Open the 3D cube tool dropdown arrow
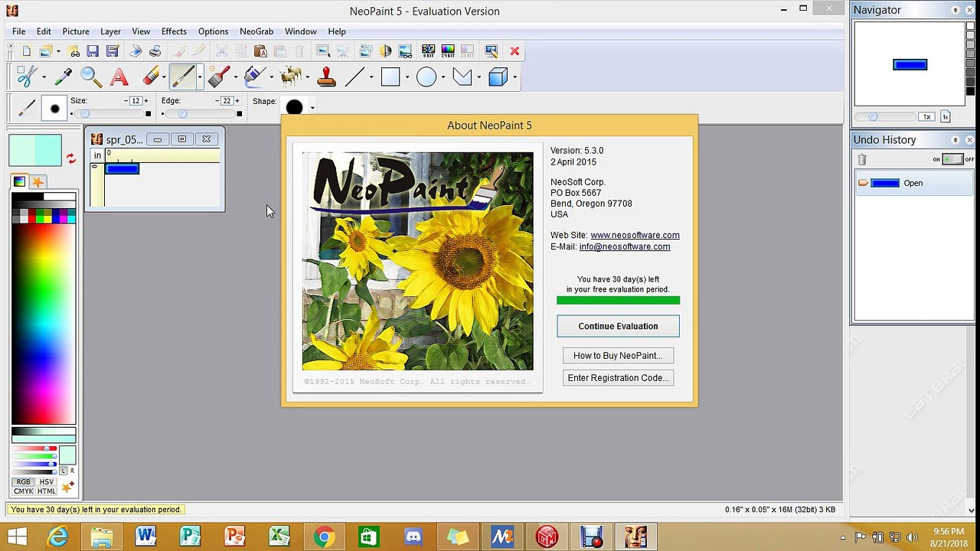Screen dimensions: 980x551 (514, 77)
